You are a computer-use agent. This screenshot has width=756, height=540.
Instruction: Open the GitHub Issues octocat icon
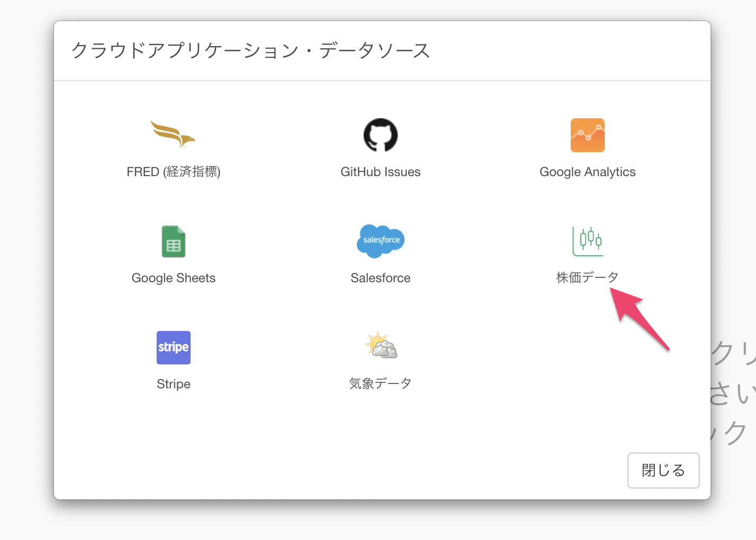coord(381,135)
